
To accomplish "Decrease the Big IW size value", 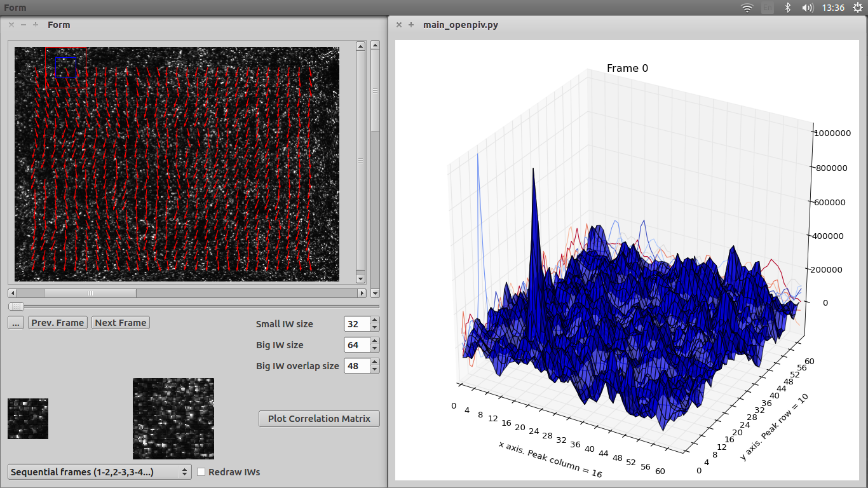I will tap(375, 349).
